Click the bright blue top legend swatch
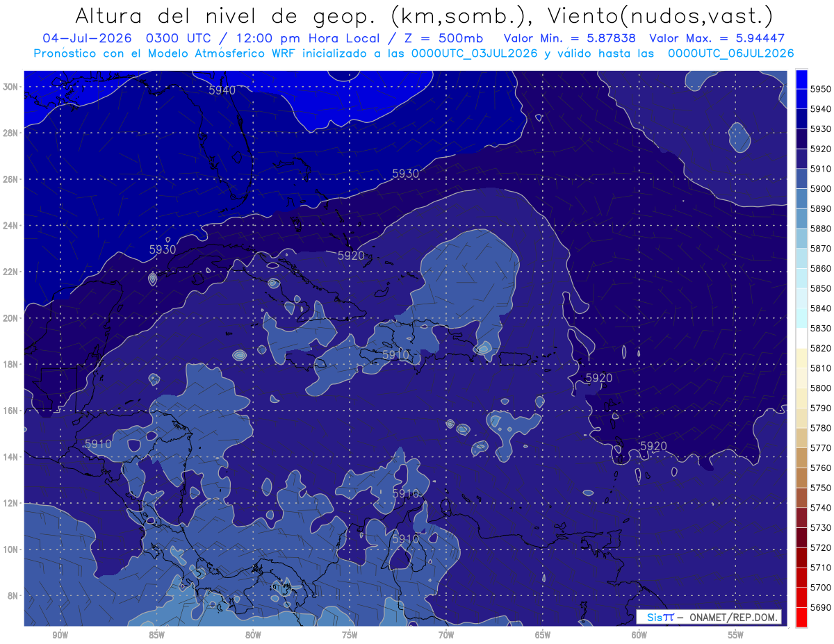The image size is (834, 644). (x=801, y=79)
